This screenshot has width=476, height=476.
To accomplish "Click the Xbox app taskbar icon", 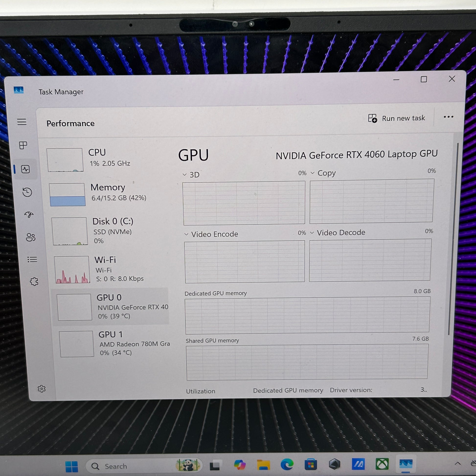I will click(x=382, y=464).
